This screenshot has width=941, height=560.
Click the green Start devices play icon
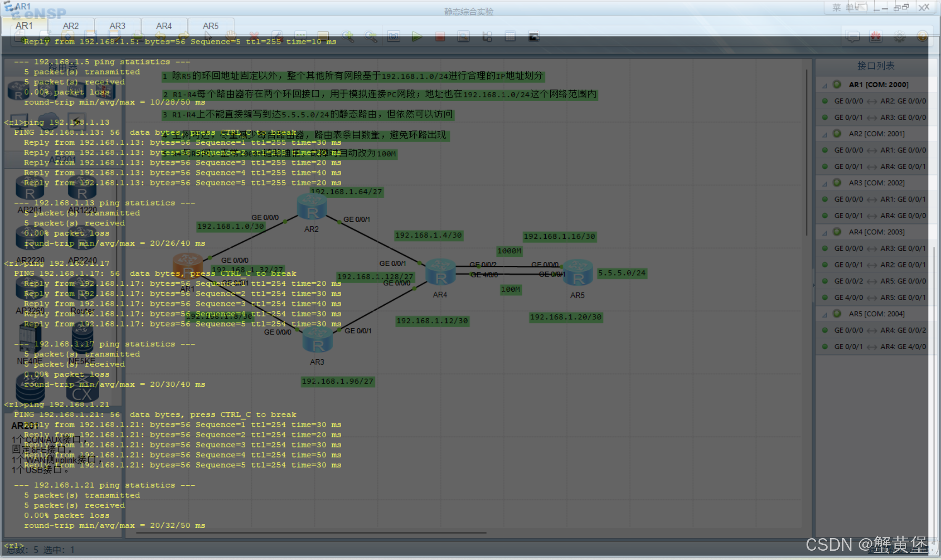417,37
